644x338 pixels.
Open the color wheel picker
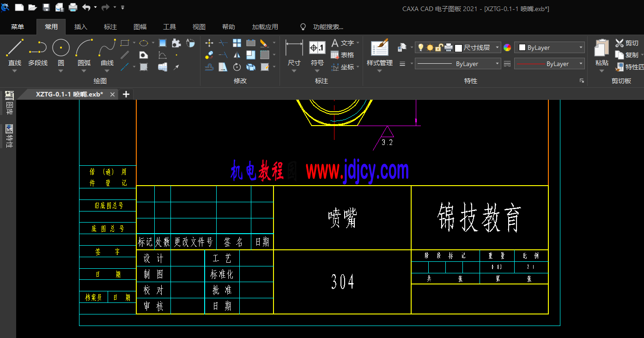[507, 48]
